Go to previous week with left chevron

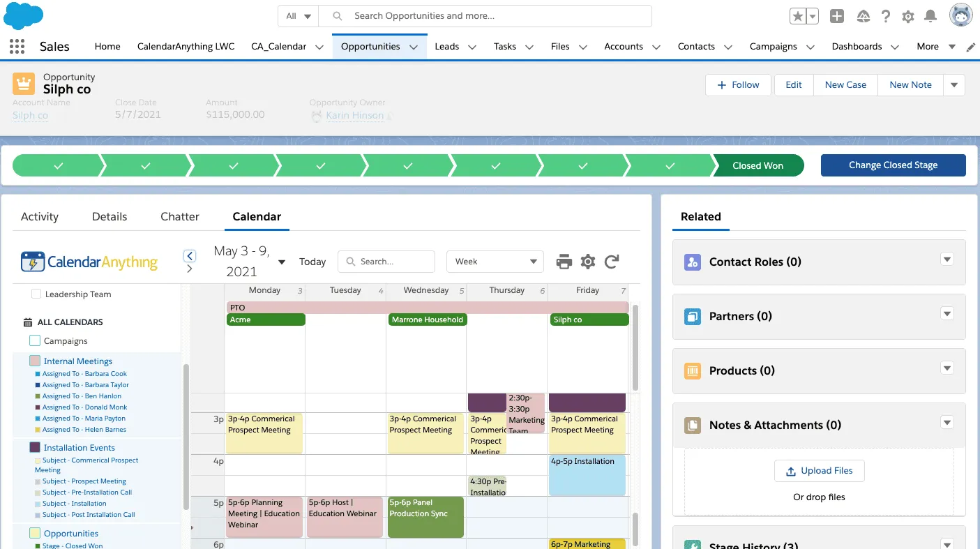[x=190, y=255]
